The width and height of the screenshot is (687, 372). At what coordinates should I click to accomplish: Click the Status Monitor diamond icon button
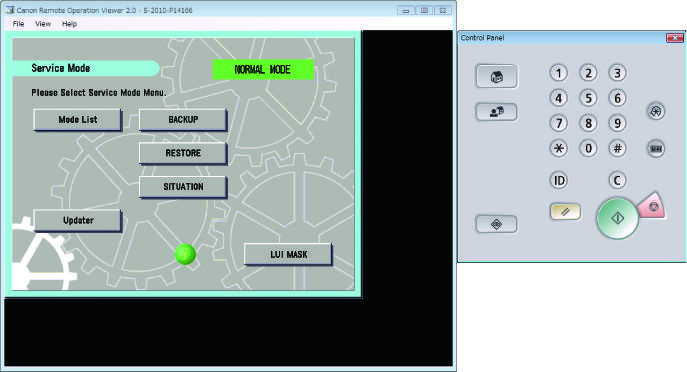(496, 224)
